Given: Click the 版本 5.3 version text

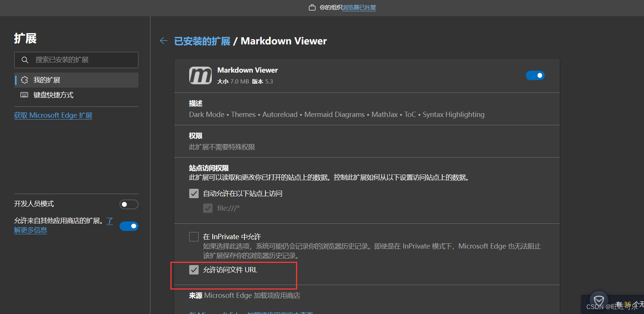Looking at the screenshot, I should 263,82.
